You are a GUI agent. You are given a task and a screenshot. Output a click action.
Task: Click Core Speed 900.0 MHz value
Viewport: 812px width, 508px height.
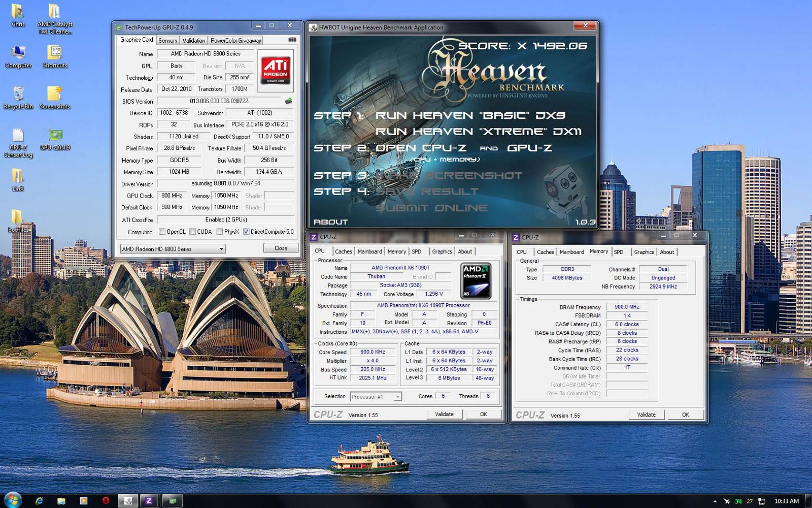tap(373, 352)
